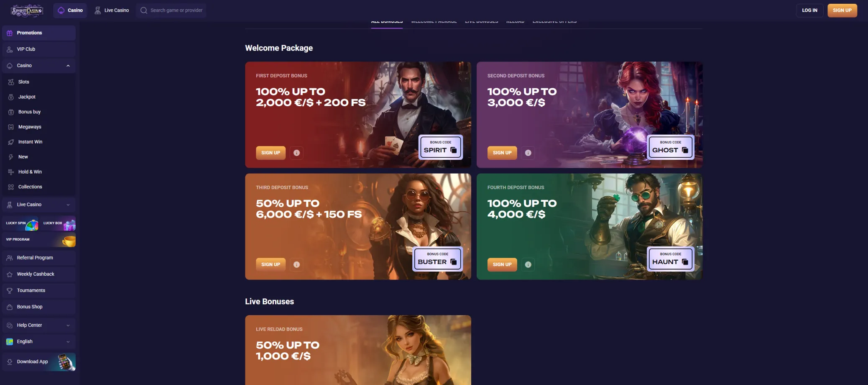868x385 pixels.
Task: Copy the HAUNT bonus code
Action: 685,262
